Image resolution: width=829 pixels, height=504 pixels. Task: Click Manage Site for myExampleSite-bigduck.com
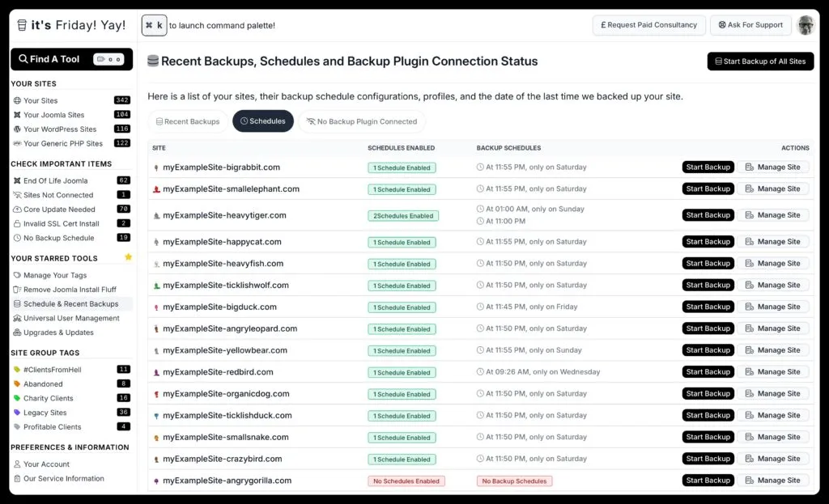point(774,306)
